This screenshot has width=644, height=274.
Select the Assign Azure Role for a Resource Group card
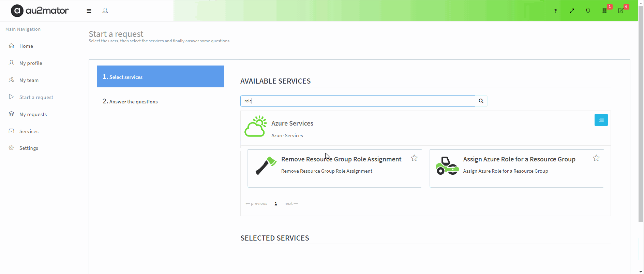[516, 168]
